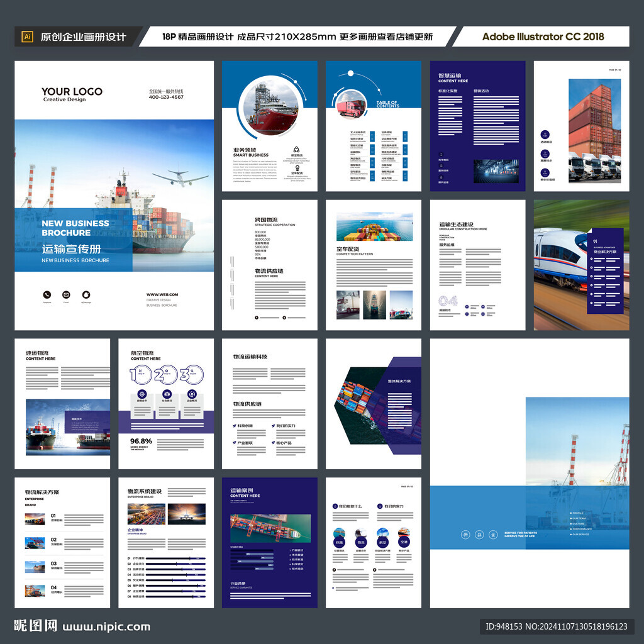Click the 物流 circle badge
This screenshot has width=644, height=644.
point(360,542)
